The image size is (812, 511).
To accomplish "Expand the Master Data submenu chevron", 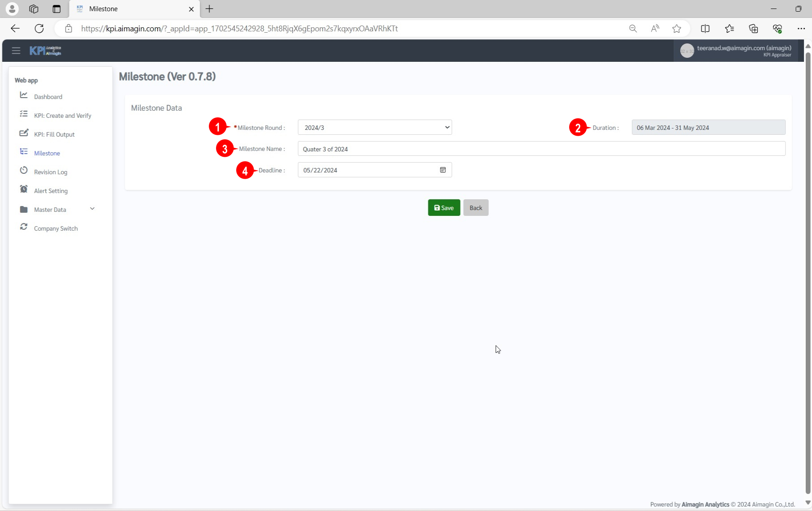I will [92, 209].
